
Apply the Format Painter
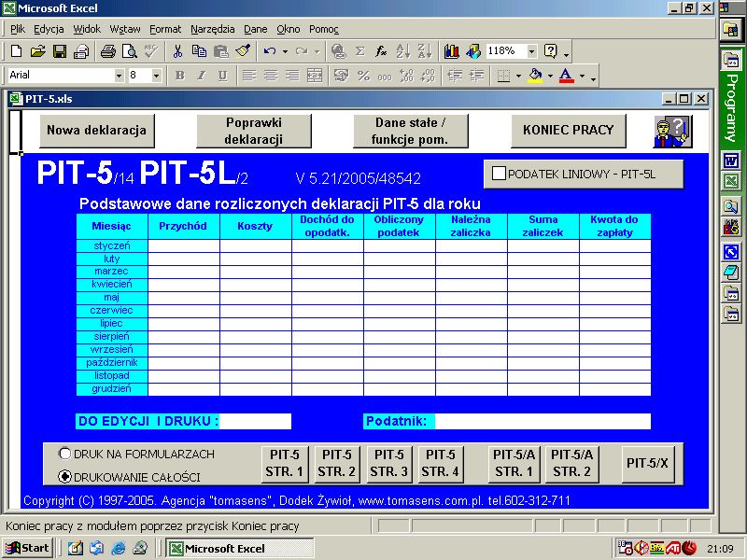point(243,51)
